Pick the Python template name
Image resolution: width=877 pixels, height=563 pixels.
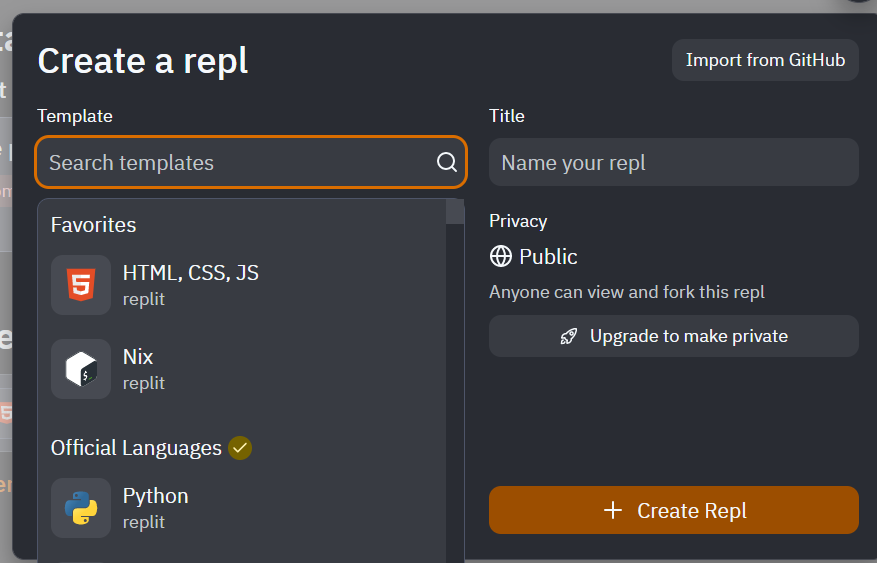pos(155,496)
